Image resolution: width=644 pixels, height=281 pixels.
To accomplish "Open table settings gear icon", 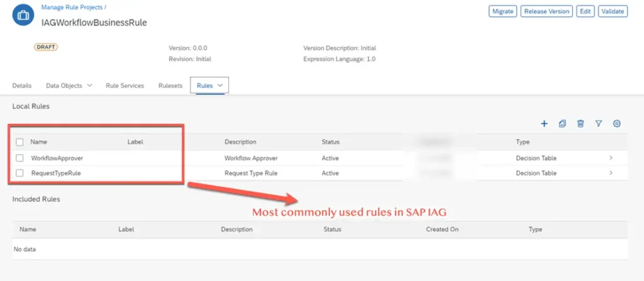I will click(617, 124).
